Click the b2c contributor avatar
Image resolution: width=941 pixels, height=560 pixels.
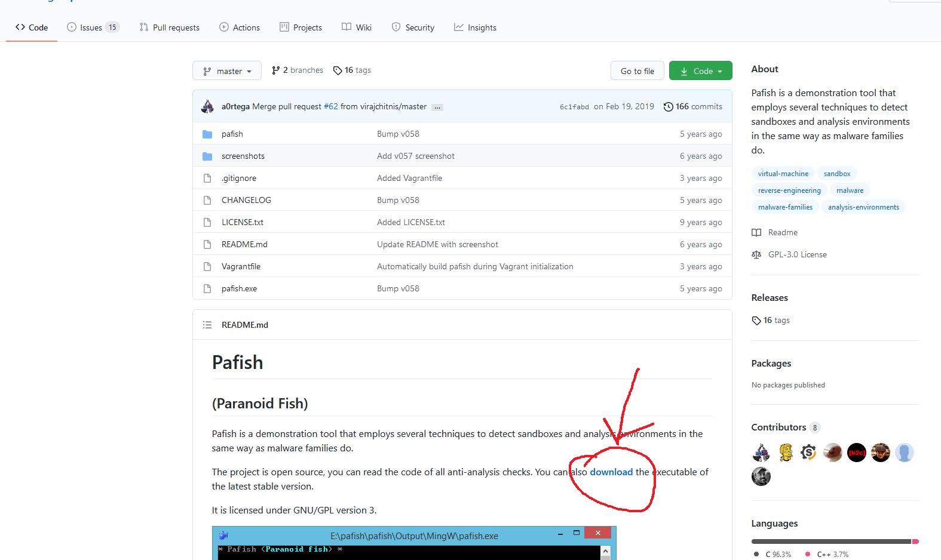coord(856,453)
